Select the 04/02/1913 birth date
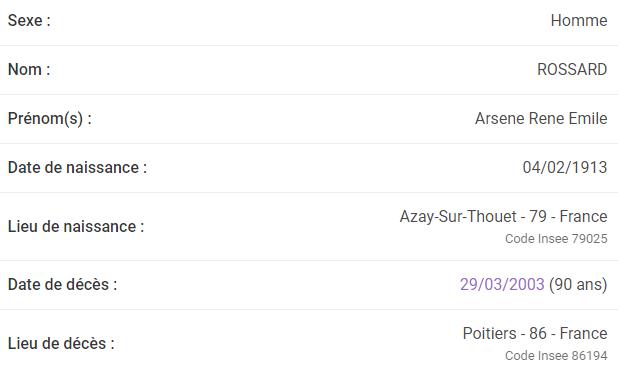Viewport: 618px width, 374px height. point(565,167)
